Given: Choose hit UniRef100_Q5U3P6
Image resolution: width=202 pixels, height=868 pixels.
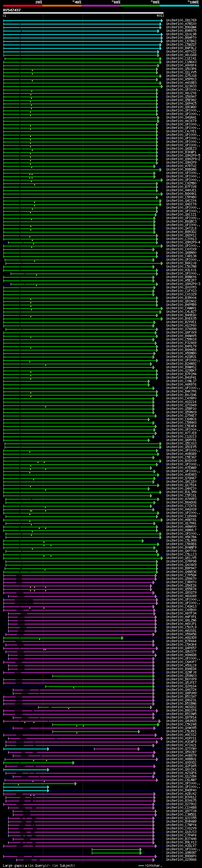Looking at the screenshot, I should (181, 69).
